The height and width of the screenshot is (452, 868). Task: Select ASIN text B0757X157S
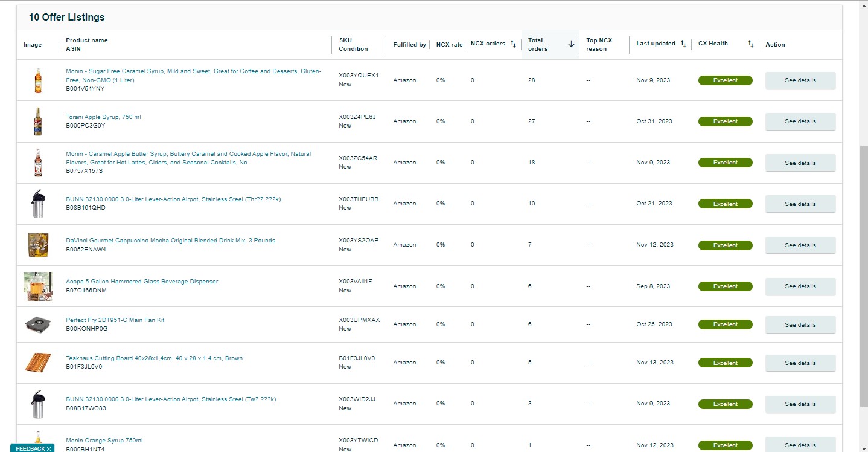(x=85, y=171)
